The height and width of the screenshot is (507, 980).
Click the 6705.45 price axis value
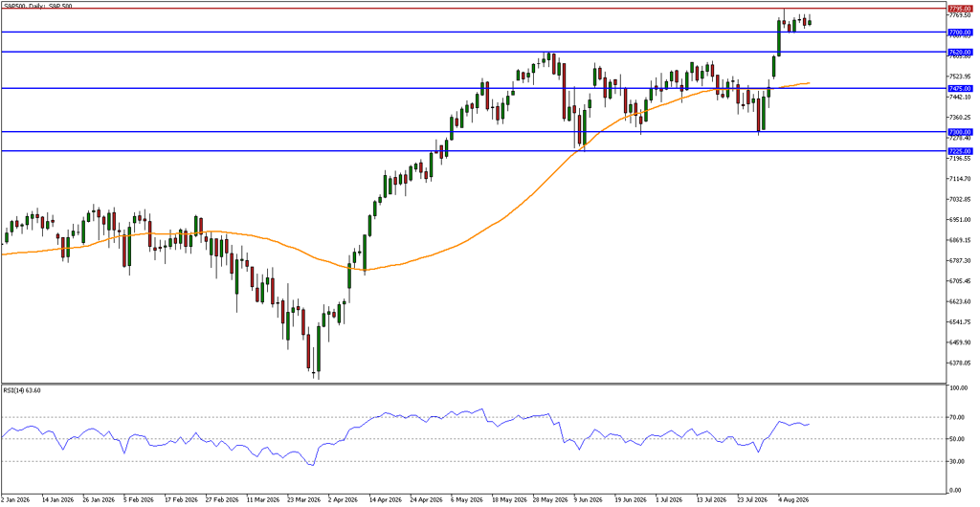pyautogui.click(x=958, y=281)
